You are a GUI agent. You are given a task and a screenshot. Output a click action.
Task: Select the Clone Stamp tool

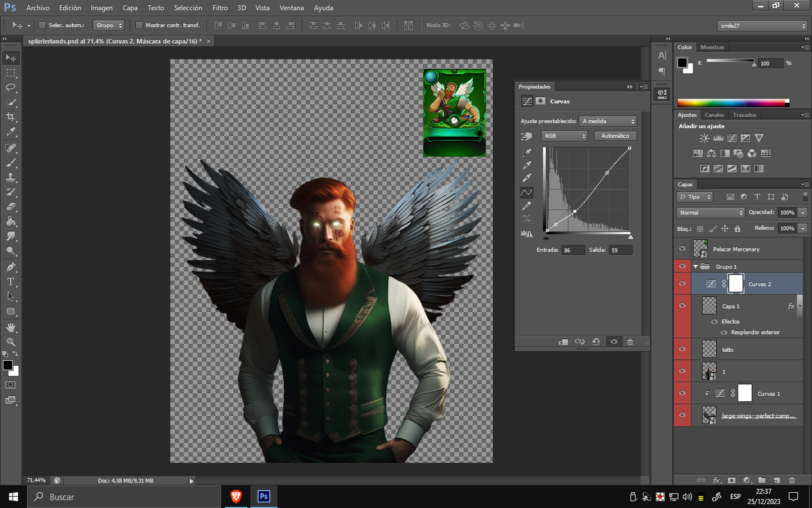pyautogui.click(x=11, y=177)
